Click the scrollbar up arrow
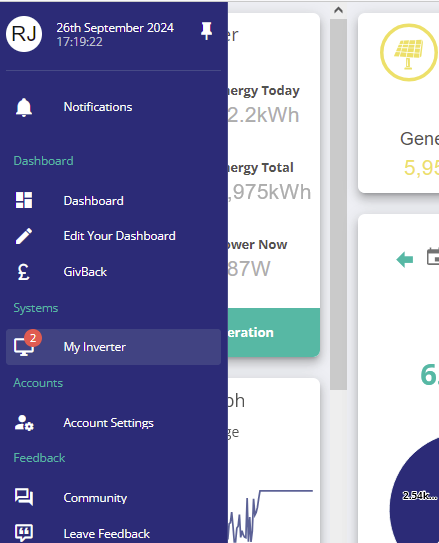 click(338, 10)
